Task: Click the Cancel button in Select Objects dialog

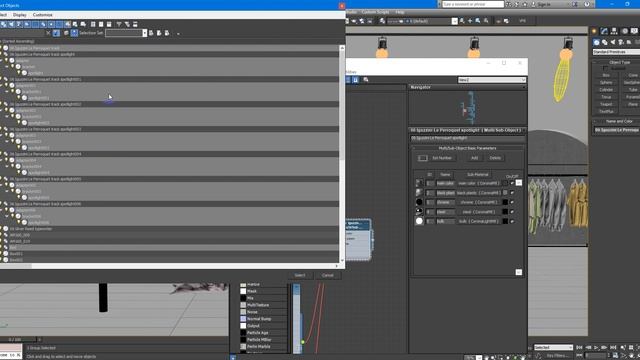Action: tap(327, 276)
